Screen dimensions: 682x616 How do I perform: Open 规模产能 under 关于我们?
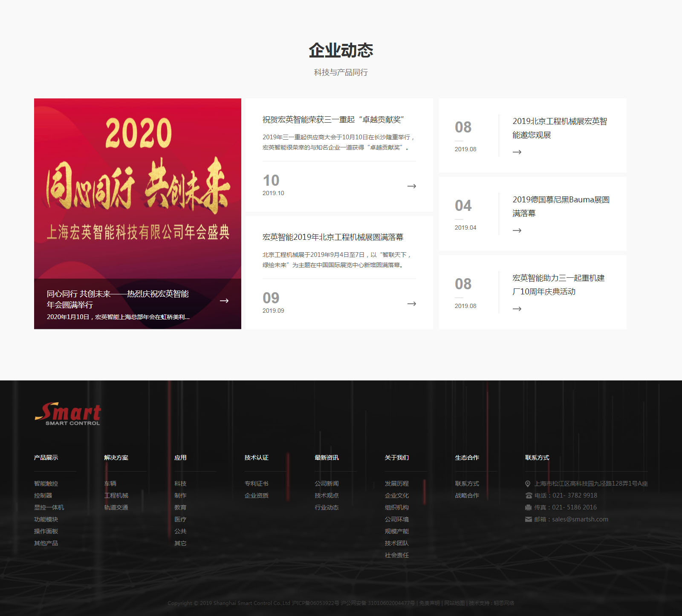pyautogui.click(x=397, y=531)
